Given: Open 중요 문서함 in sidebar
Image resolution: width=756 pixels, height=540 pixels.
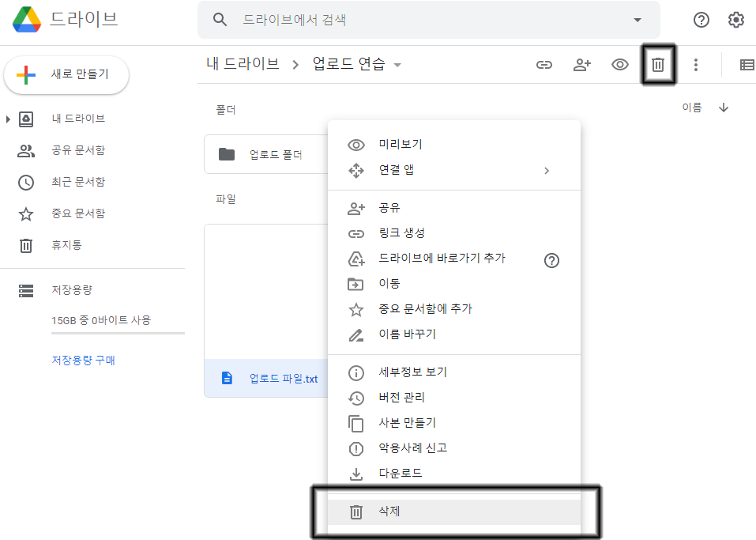Looking at the screenshot, I should coord(78,213).
